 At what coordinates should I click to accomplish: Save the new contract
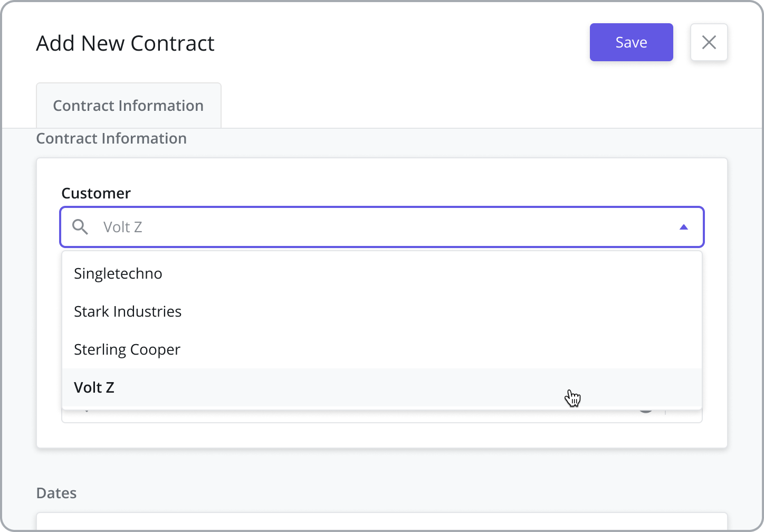632,42
